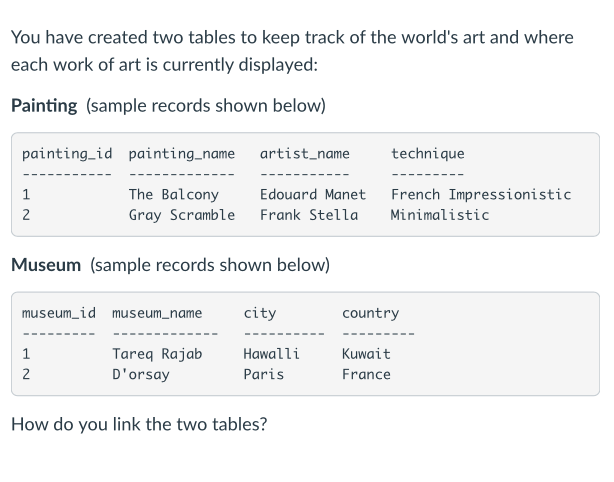Click the question about linking the two tables
The width and height of the screenshot is (614, 482).
pyautogui.click(x=138, y=423)
